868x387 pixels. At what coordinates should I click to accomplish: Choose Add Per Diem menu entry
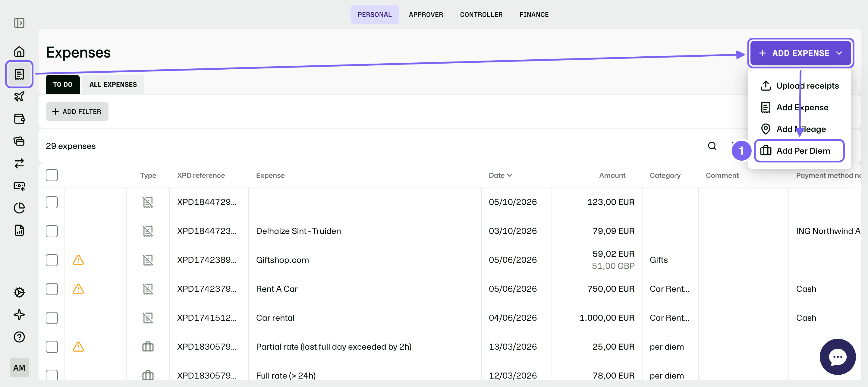point(799,151)
